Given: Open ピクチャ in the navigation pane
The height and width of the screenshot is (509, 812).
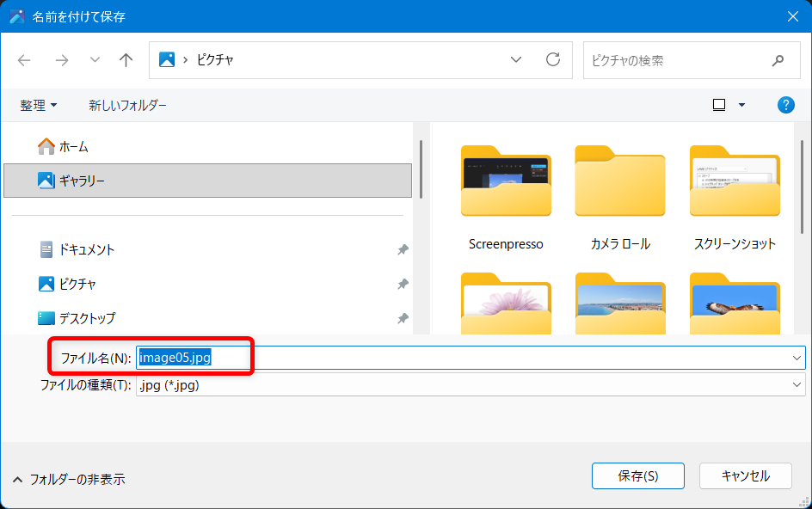Looking at the screenshot, I should (x=207, y=284).
